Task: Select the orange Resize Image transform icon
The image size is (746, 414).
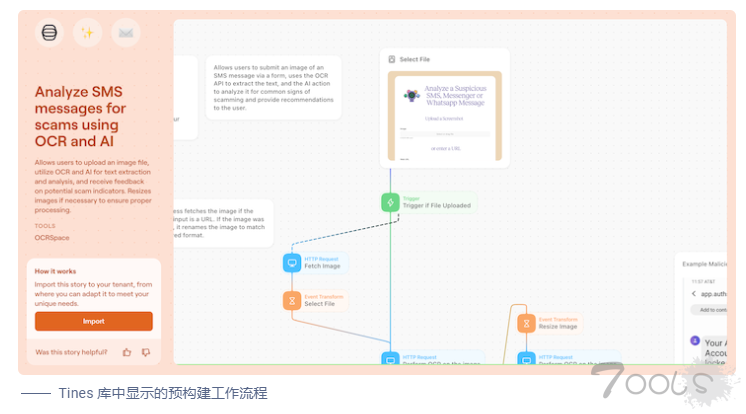Action: pyautogui.click(x=526, y=324)
